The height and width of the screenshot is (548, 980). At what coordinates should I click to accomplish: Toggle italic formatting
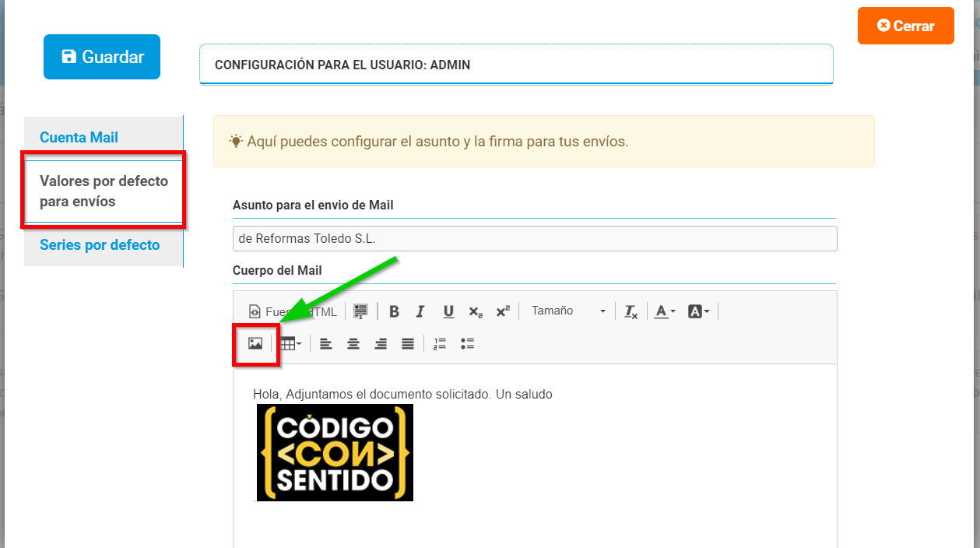click(x=420, y=311)
